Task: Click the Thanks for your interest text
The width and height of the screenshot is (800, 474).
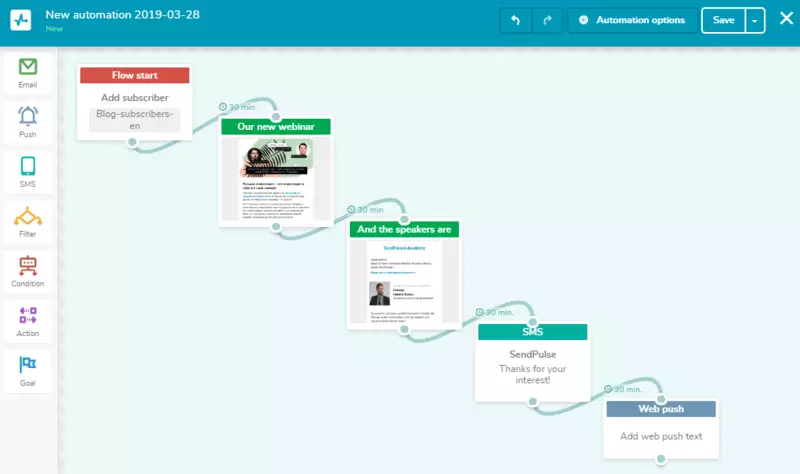Action: point(533,375)
